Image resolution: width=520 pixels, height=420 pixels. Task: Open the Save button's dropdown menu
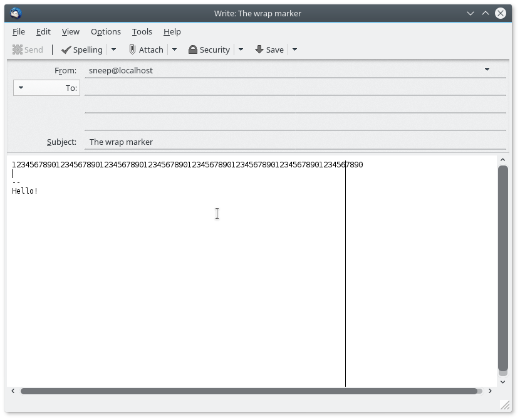tap(294, 50)
